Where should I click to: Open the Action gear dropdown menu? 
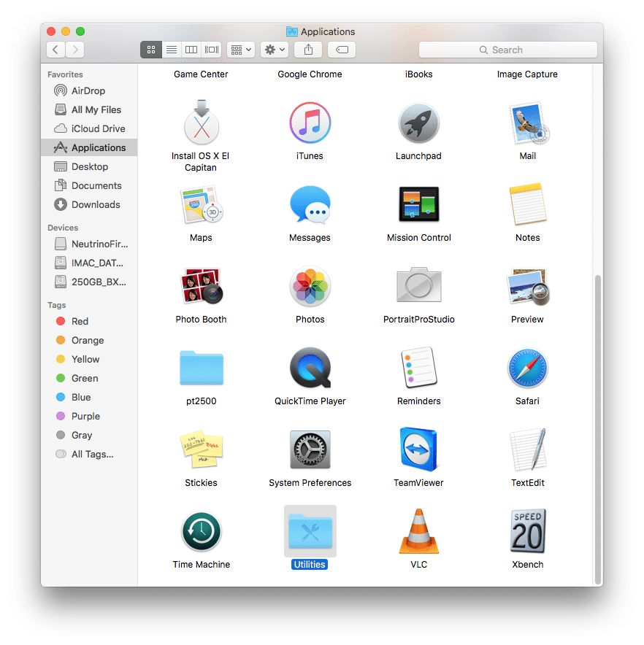274,50
